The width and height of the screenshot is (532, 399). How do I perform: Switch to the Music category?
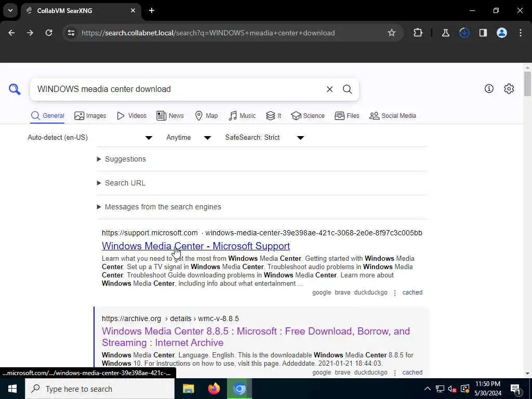[x=242, y=116]
